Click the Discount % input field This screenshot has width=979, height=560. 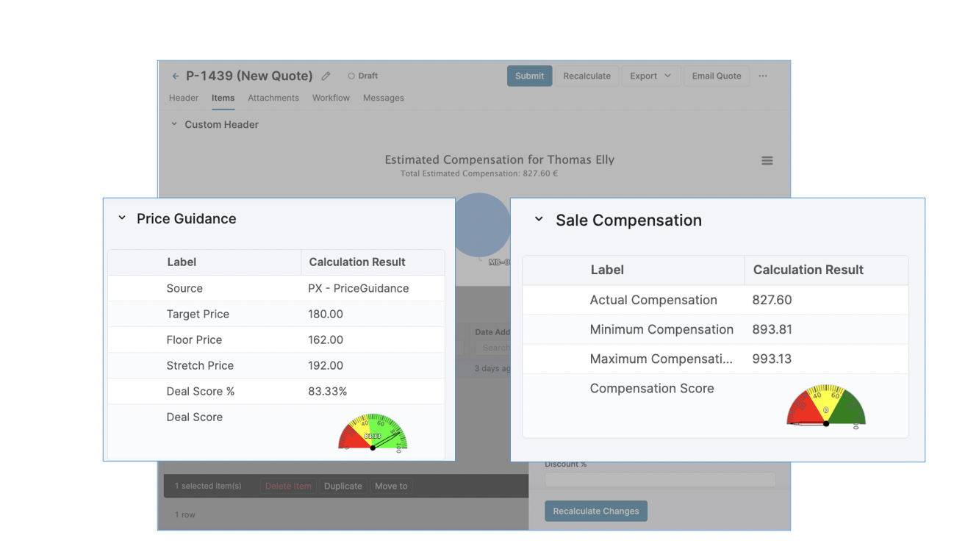pyautogui.click(x=659, y=479)
